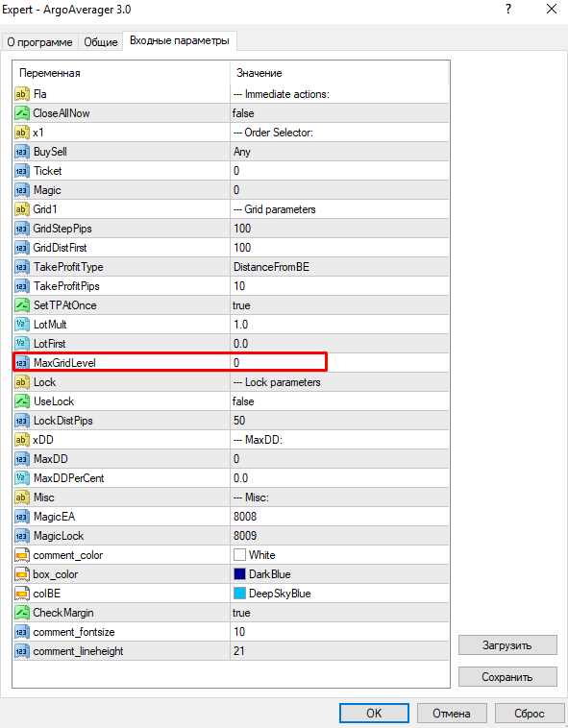Select the comment_fontsize variable name
Viewport: 568px width, 728px height.
click(74, 632)
